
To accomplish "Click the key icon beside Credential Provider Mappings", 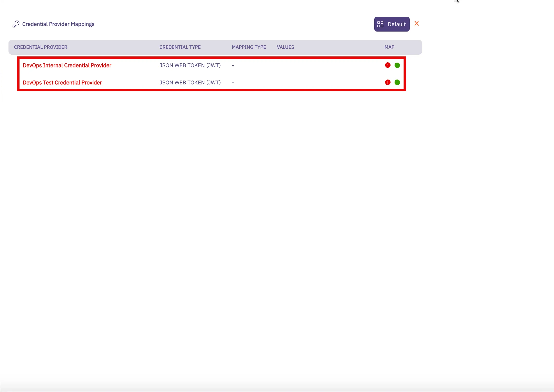I will (16, 24).
